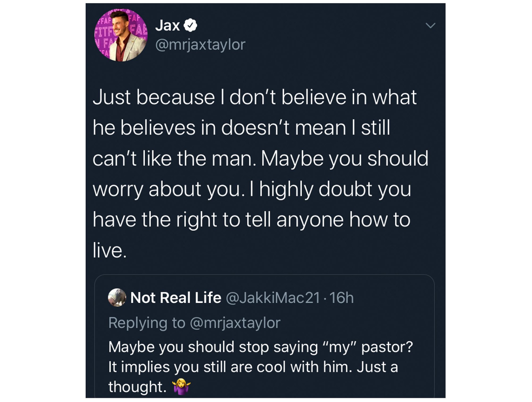The width and height of the screenshot is (532, 402).
Task: Click the word "pastor?" in the quoted tweet
Action: point(387,347)
